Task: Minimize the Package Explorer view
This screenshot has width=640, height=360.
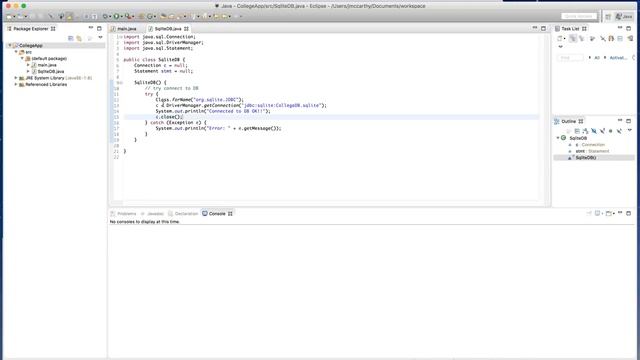Action: pos(91,28)
